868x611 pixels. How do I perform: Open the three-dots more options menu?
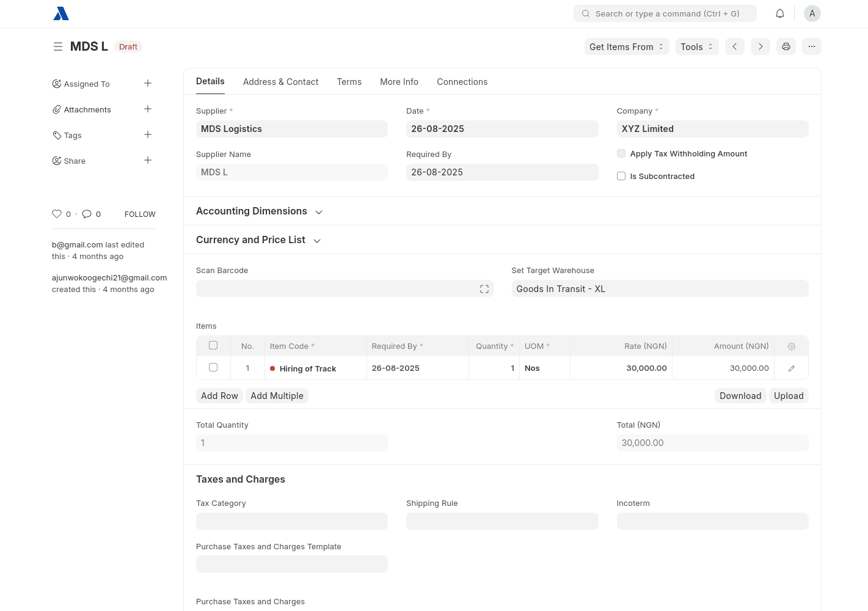point(812,46)
